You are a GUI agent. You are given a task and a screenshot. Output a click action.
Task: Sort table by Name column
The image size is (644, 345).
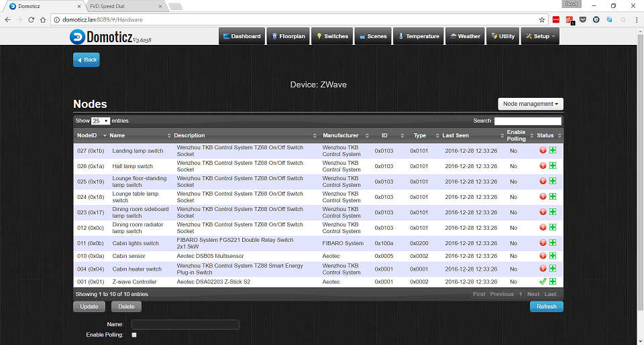(x=140, y=135)
